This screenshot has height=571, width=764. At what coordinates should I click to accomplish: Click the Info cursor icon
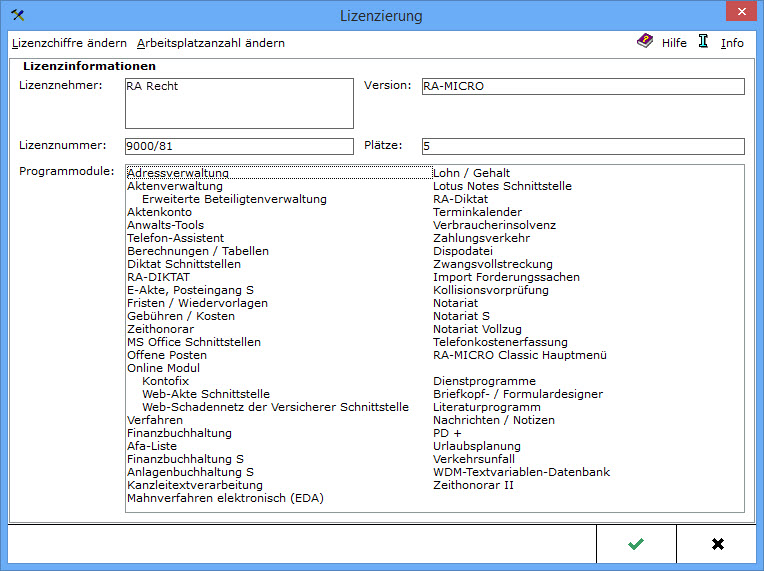(703, 41)
